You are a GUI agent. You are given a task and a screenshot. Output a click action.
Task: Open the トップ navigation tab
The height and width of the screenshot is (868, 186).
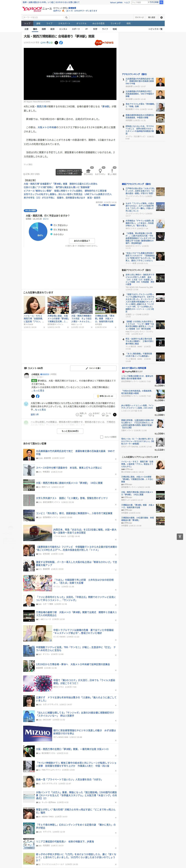27,24
